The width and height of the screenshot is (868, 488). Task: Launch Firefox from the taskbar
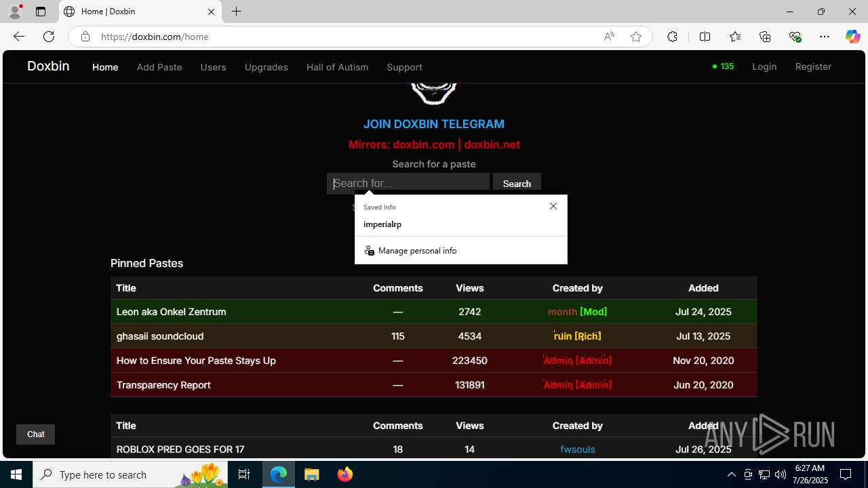(345, 474)
